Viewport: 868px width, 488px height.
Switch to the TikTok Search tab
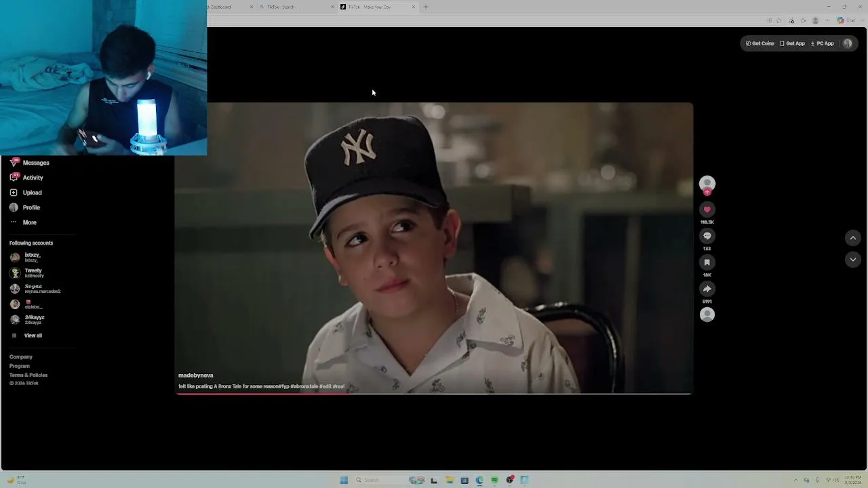pyautogui.click(x=298, y=7)
